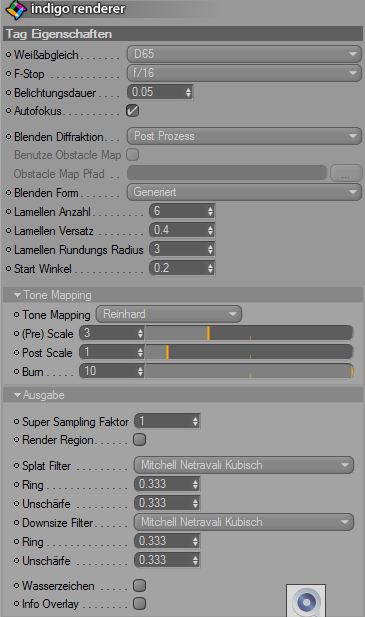Click the Obstacle Map Pfad browse button

346,173
